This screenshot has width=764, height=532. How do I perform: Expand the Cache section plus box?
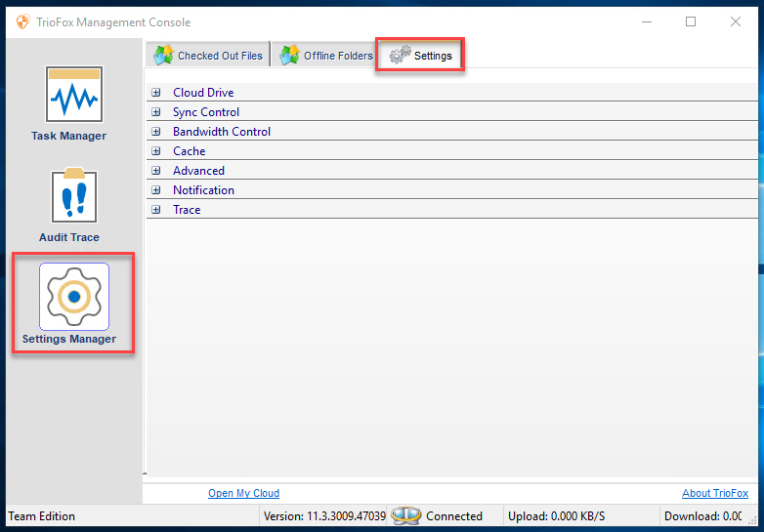[156, 151]
